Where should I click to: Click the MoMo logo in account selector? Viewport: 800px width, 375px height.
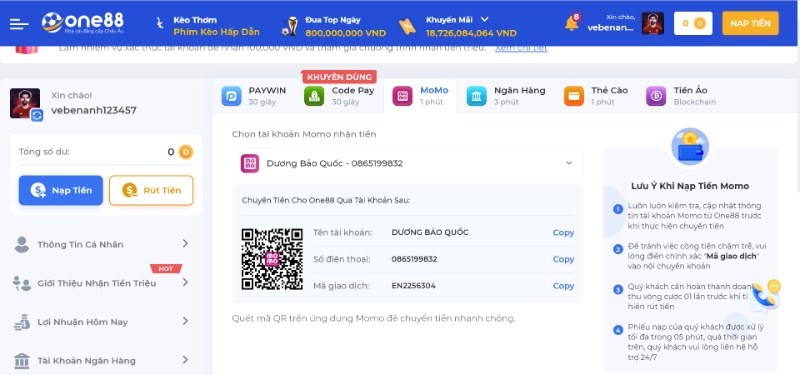click(x=250, y=163)
